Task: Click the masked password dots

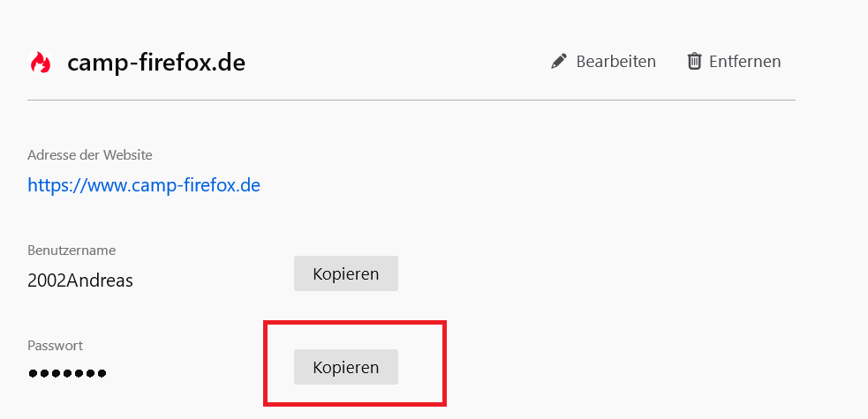Action: coord(67,374)
